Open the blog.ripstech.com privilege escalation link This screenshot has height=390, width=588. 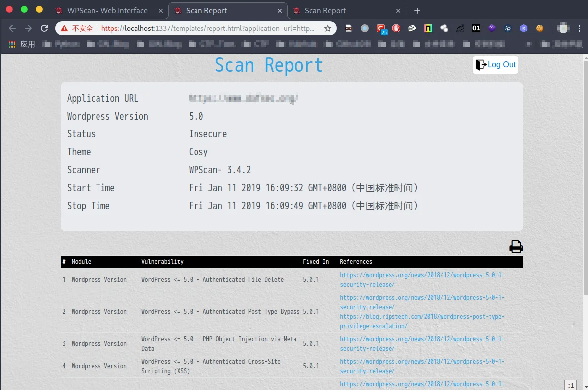(422, 321)
